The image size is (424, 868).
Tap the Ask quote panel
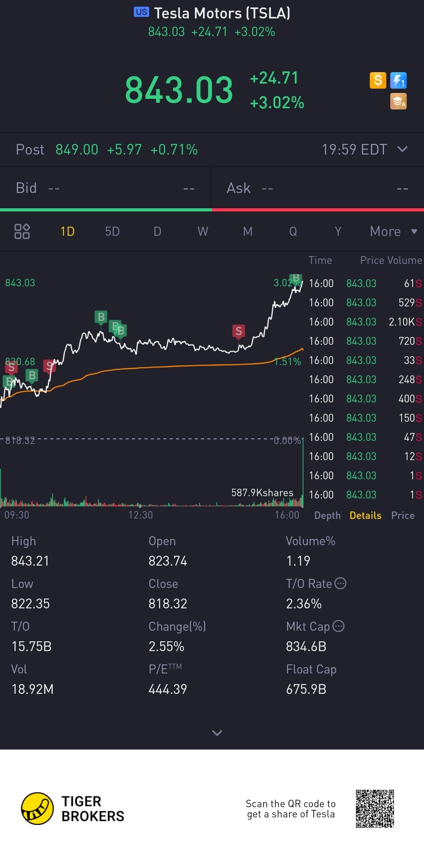pos(318,188)
